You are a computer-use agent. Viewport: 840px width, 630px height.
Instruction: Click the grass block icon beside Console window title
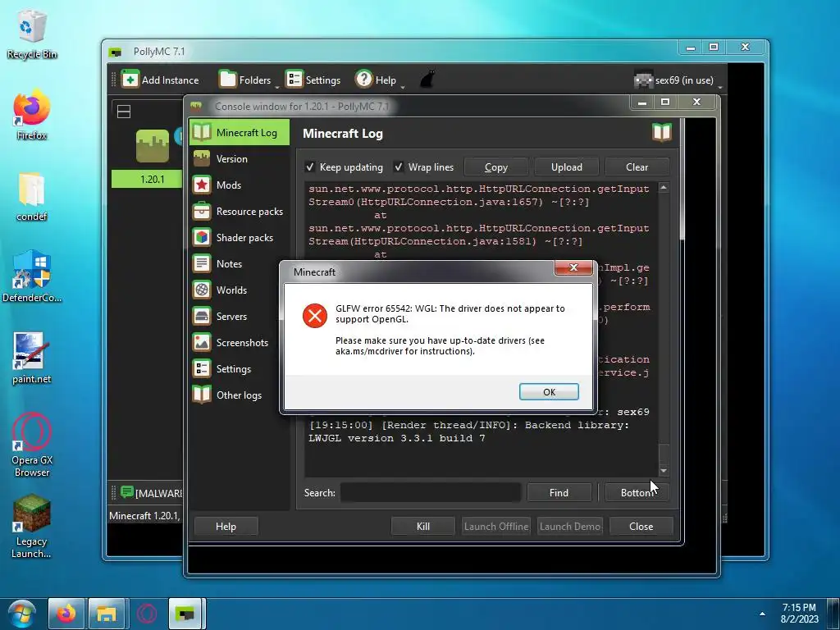tap(196, 106)
